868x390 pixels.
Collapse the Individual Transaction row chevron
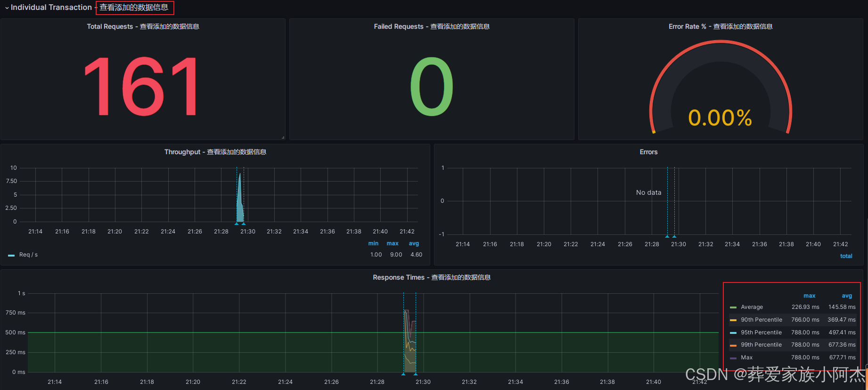[7, 8]
